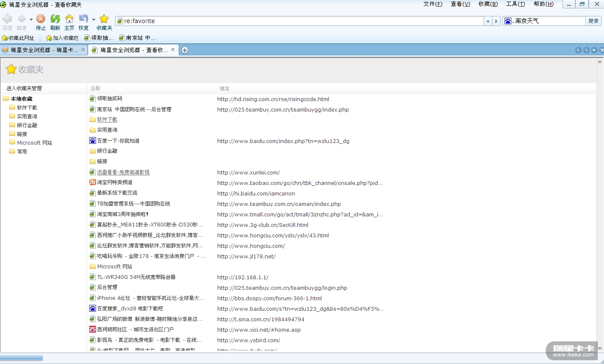Click the folder icon beside 银行金融 in the favorites list
The height and width of the screenshot is (364, 604).
point(93,151)
